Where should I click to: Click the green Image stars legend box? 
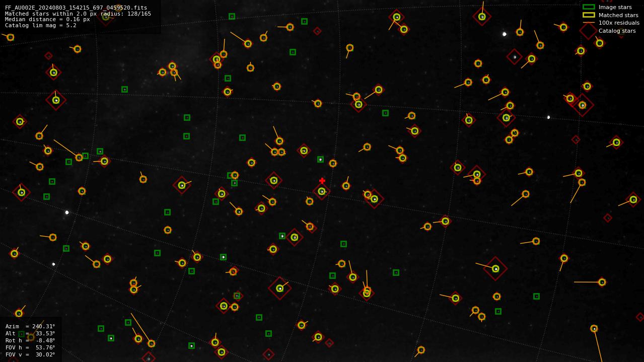click(x=589, y=7)
